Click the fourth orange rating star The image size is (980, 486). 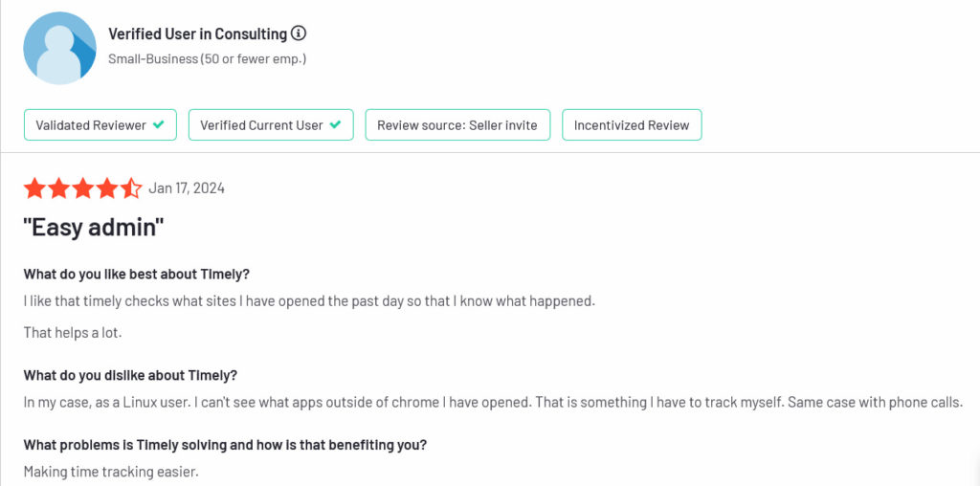coord(107,188)
